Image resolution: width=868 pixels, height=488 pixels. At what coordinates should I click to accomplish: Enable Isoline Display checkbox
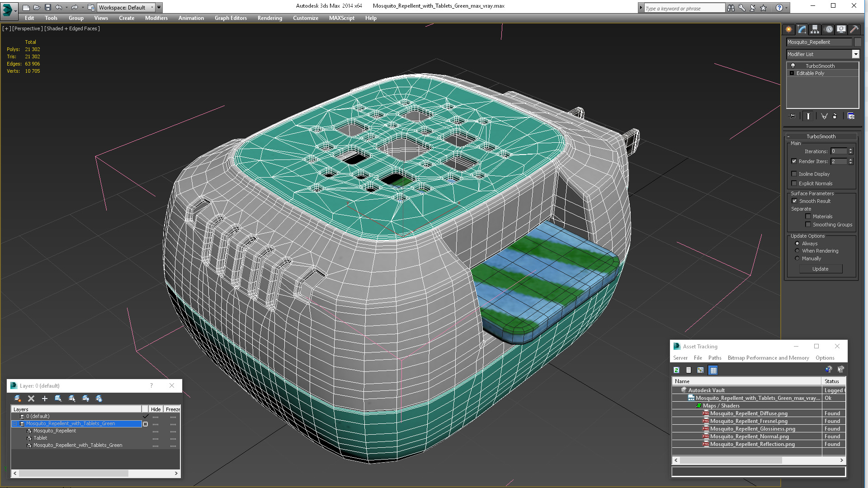coord(794,174)
